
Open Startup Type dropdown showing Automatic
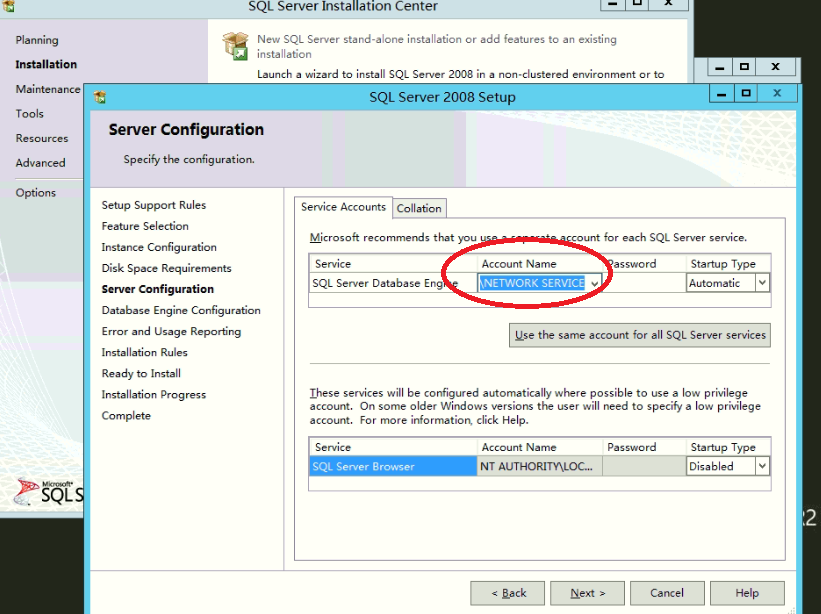coord(762,283)
